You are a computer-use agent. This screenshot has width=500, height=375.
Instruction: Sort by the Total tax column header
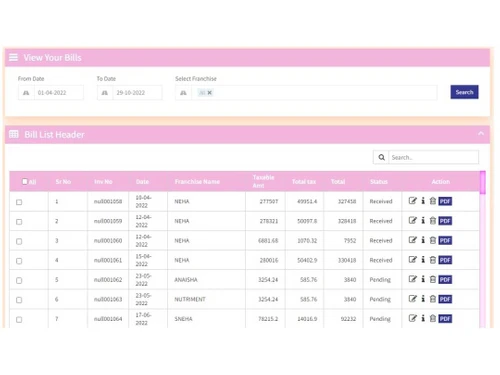point(304,182)
